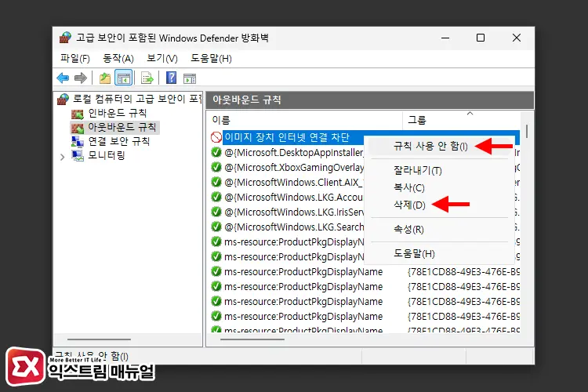Click the blocked icon beside 이미지 장치 rule
This screenshot has height=392, width=588.
[216, 137]
